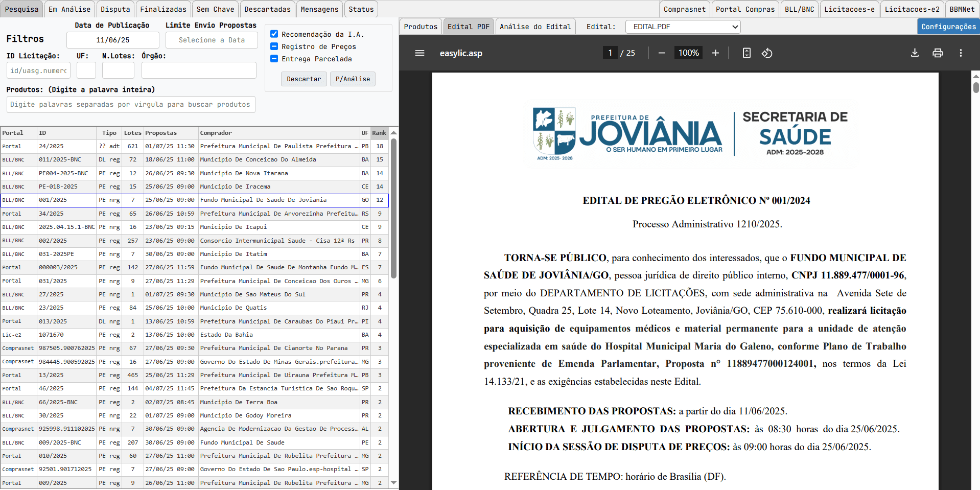This screenshot has width=980, height=490.
Task: Select row with ID 2025.04.15.1-BNC
Action: click(x=195, y=227)
